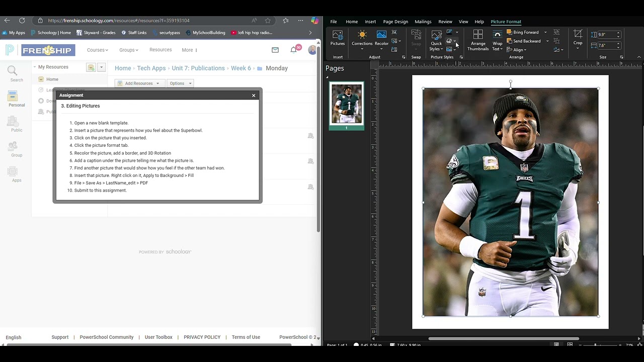Click the Quick Styles gallery icon

[x=436, y=35]
